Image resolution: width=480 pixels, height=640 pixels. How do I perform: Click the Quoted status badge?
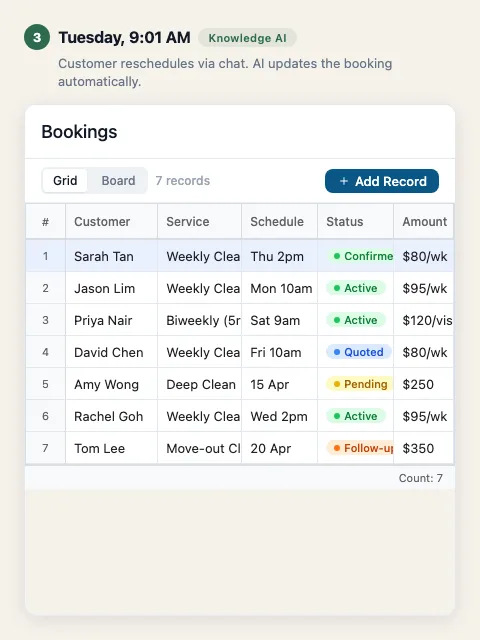[358, 352]
